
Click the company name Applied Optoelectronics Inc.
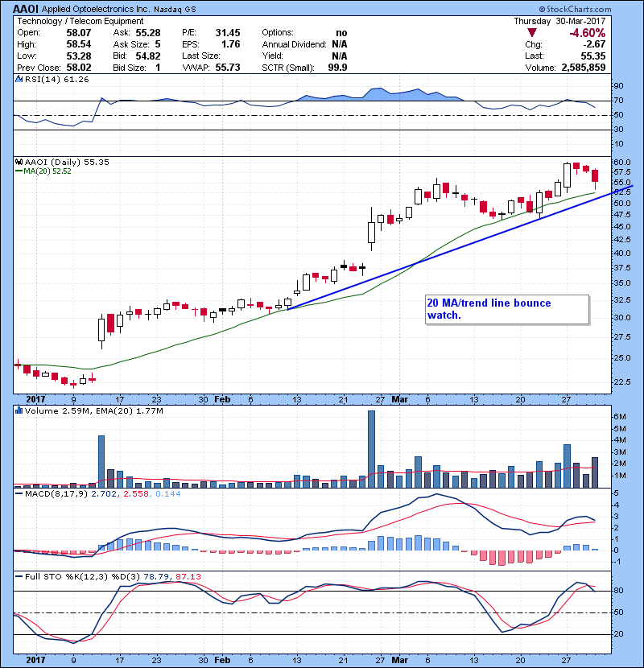tap(96, 10)
